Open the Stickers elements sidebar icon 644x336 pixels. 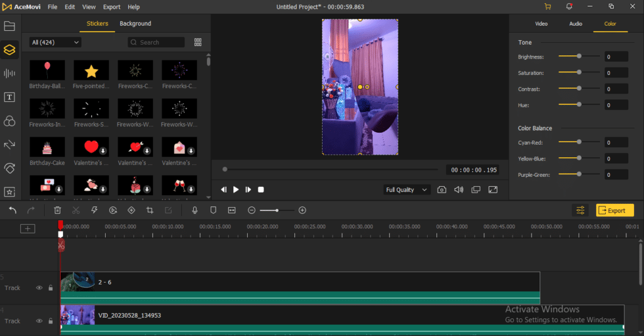coord(9,50)
